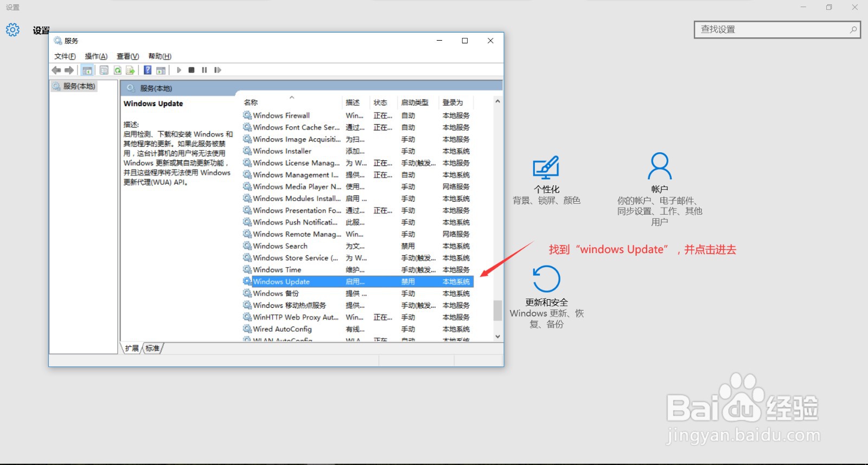Open the blue question-mark Help icon
The width and height of the screenshot is (868, 465).
pos(148,70)
